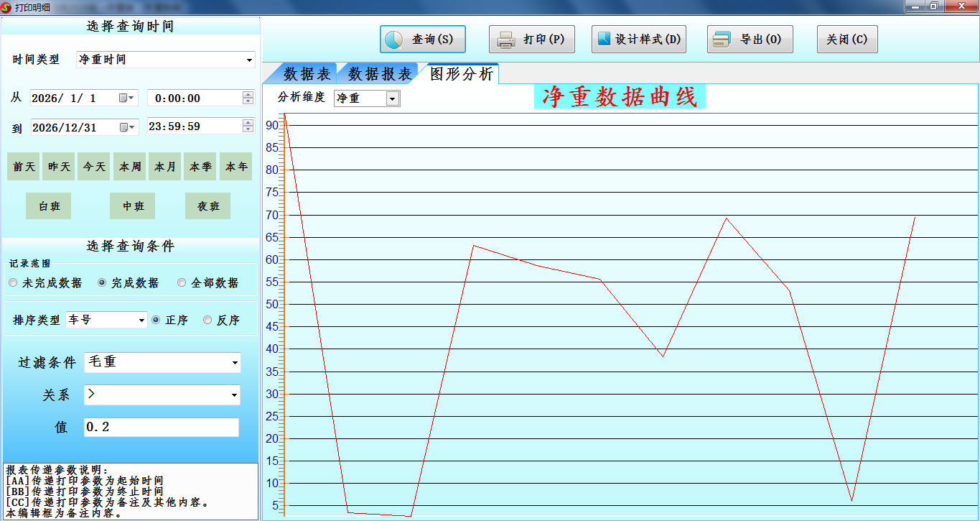The image size is (980, 521).
Task: Select the 夜班 shift button
Action: point(207,206)
